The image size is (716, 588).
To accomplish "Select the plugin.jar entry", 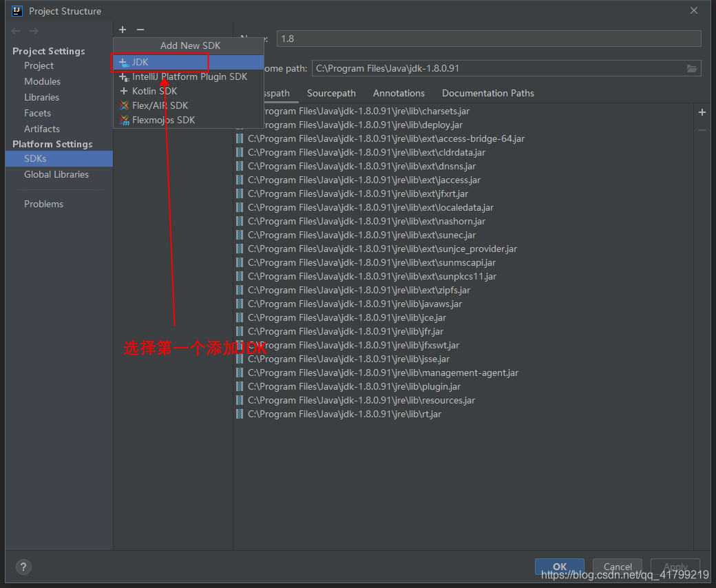I will pos(463,387).
